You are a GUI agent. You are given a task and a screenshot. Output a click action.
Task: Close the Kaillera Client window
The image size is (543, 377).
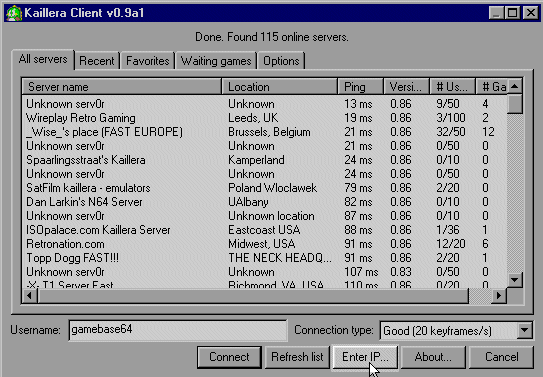point(530,13)
